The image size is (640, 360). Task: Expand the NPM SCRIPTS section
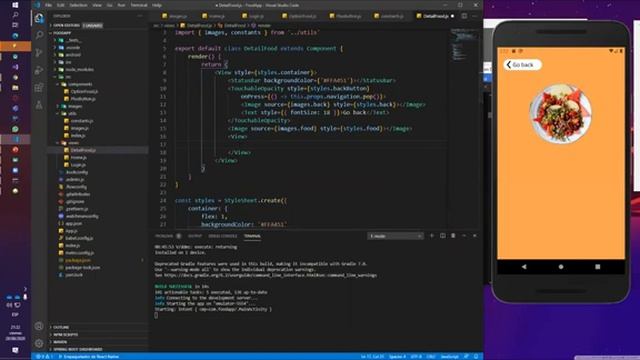(x=65, y=335)
